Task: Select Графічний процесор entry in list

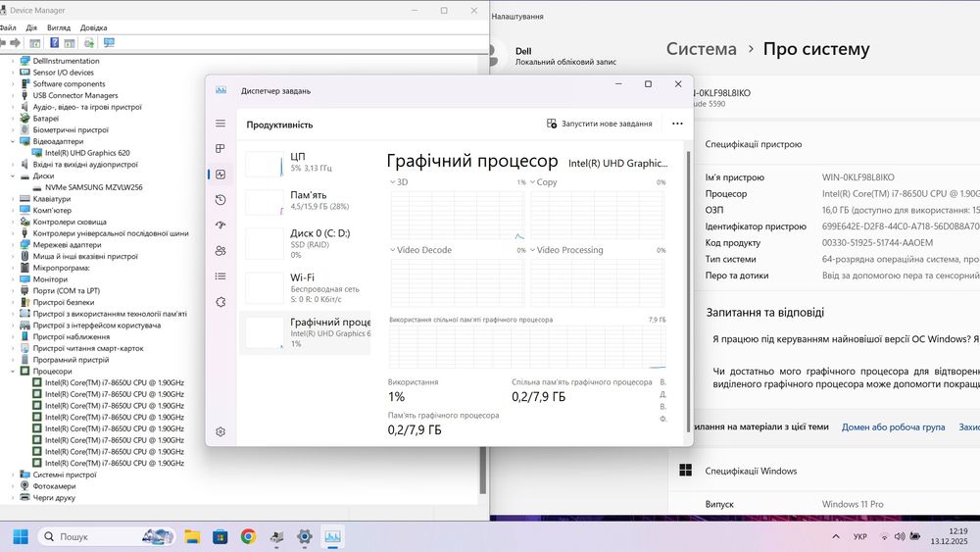Action: coord(305,333)
